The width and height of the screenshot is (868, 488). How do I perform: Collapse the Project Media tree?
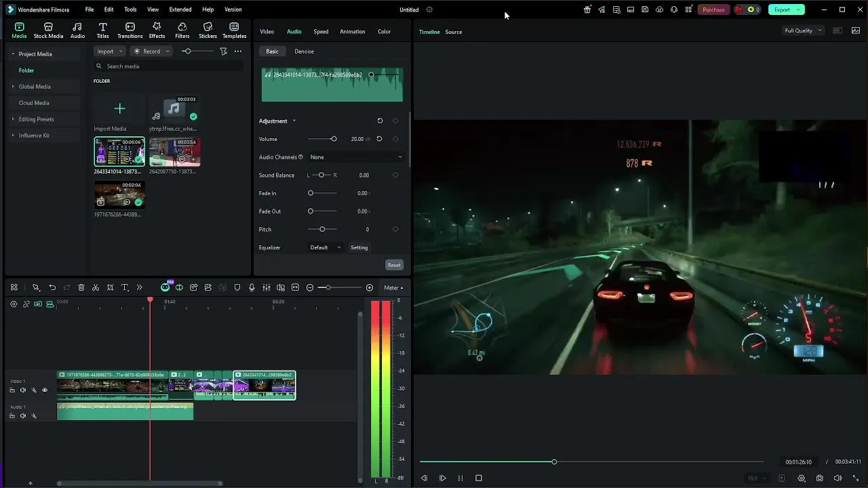pos(13,54)
